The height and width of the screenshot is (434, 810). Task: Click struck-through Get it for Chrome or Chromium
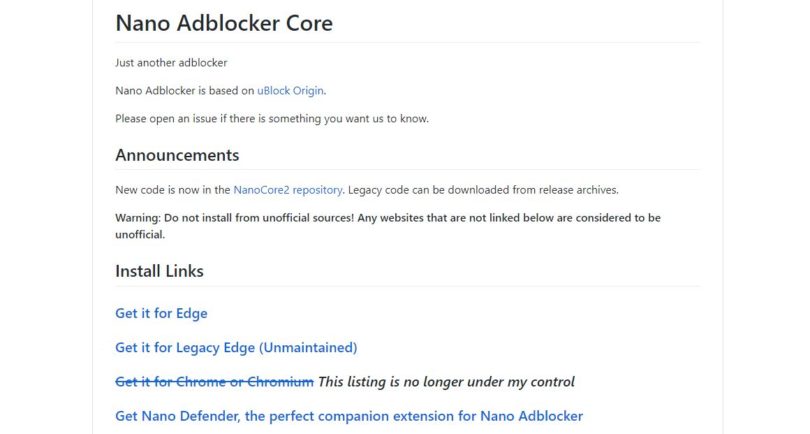point(214,382)
